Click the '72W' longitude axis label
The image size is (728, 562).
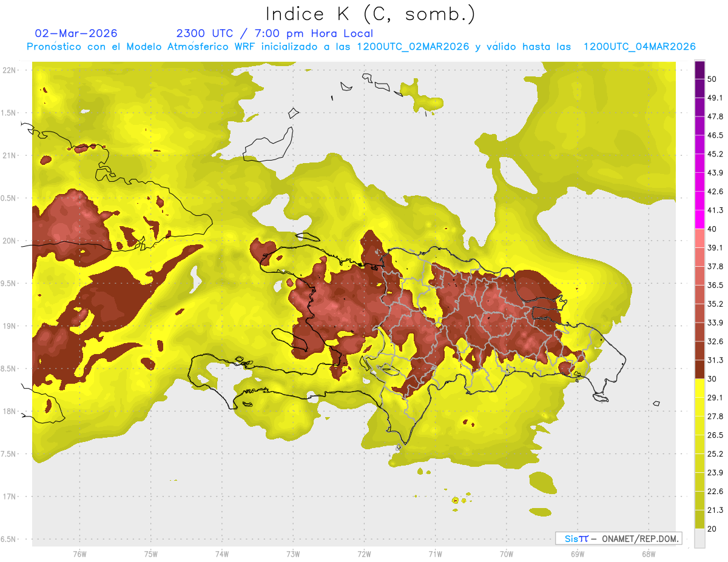[x=364, y=554]
